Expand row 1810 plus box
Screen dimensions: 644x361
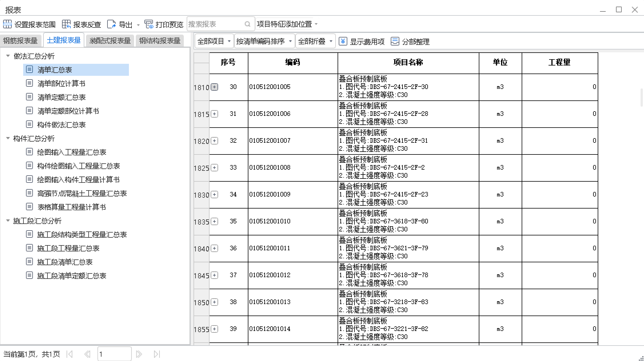214,87
